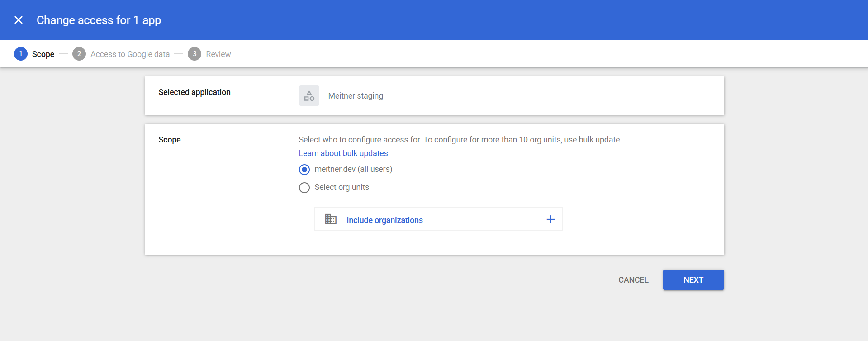Click the Meitner staging app icon
Image resolution: width=868 pixels, height=341 pixels.
[309, 96]
